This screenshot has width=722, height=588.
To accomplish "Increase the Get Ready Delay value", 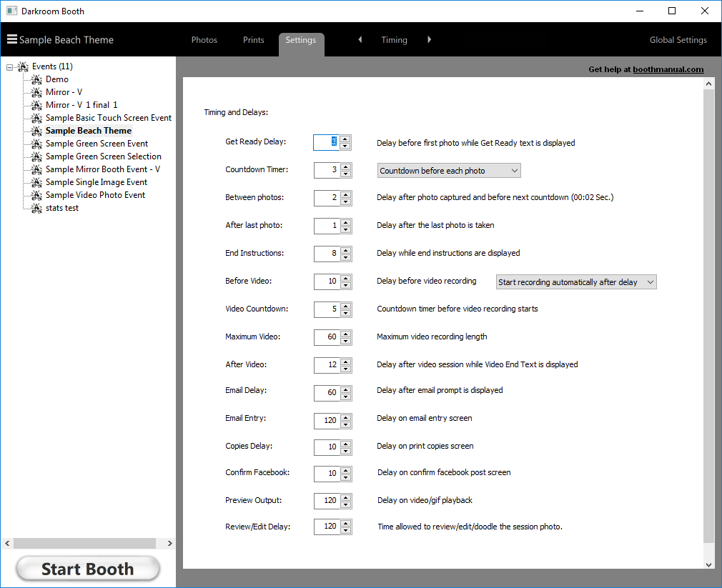I will (x=345, y=139).
